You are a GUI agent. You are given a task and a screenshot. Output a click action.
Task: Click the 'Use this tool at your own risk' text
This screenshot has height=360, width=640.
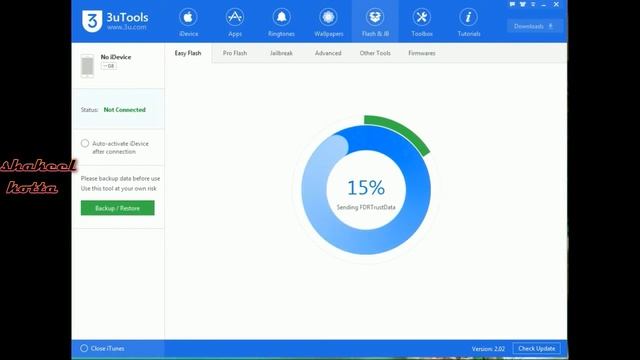pyautogui.click(x=119, y=188)
